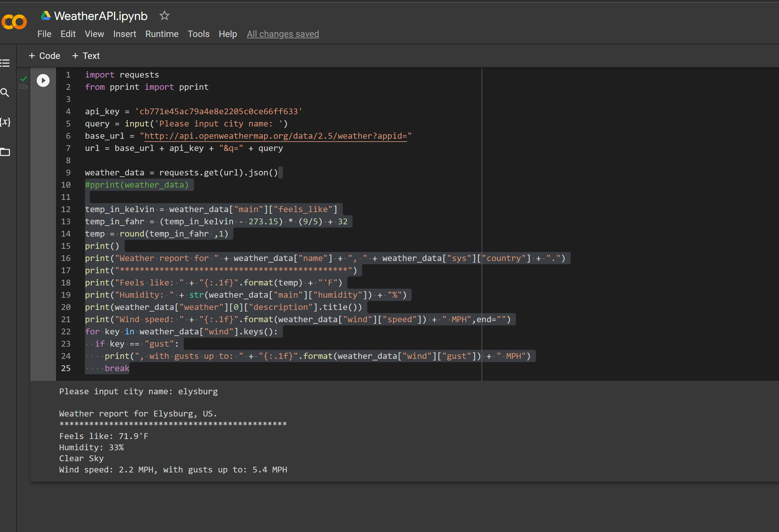
Task: Click the 'break' statement on line 25
Action: tap(117, 368)
